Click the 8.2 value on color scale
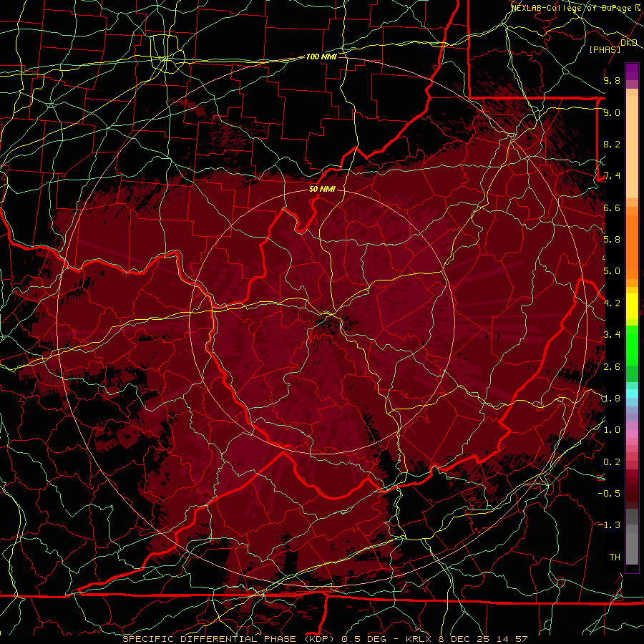Viewport: 644px width, 644px height. pos(612,144)
